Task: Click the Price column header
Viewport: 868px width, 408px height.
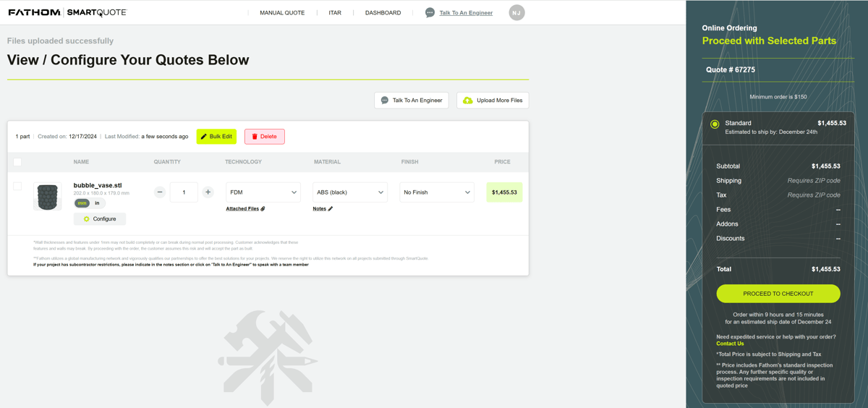Action: [x=502, y=162]
